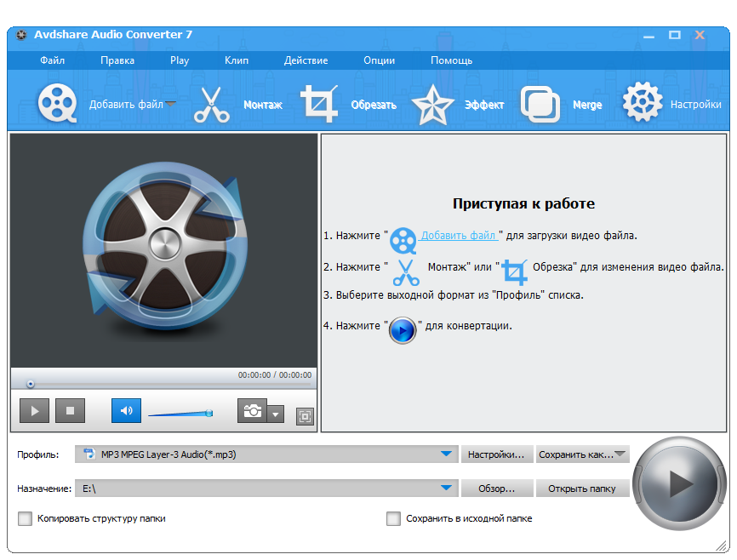737x560 pixels.
Task: Open the Обрезать crop tool
Action: point(317,100)
